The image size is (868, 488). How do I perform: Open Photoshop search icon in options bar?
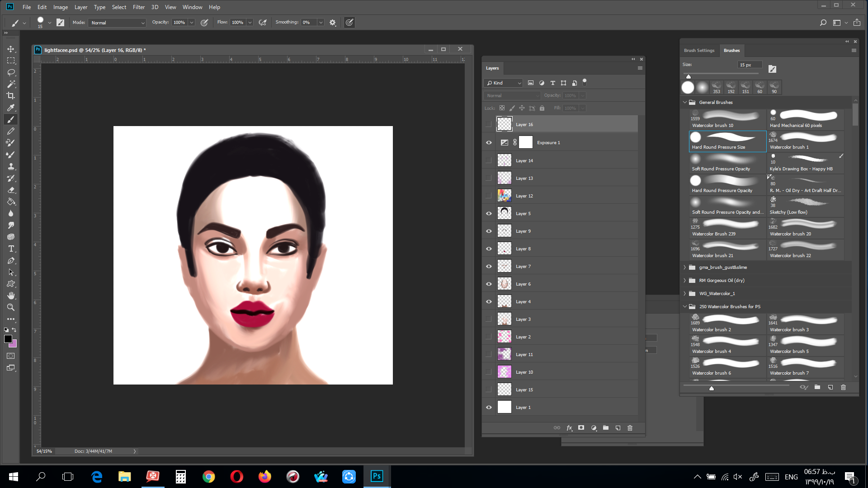click(823, 23)
